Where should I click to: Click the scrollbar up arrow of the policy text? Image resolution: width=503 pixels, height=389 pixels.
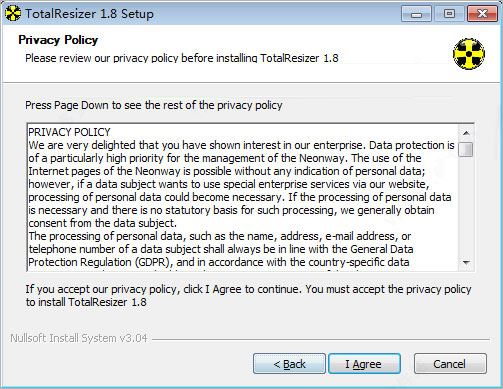[x=466, y=133]
